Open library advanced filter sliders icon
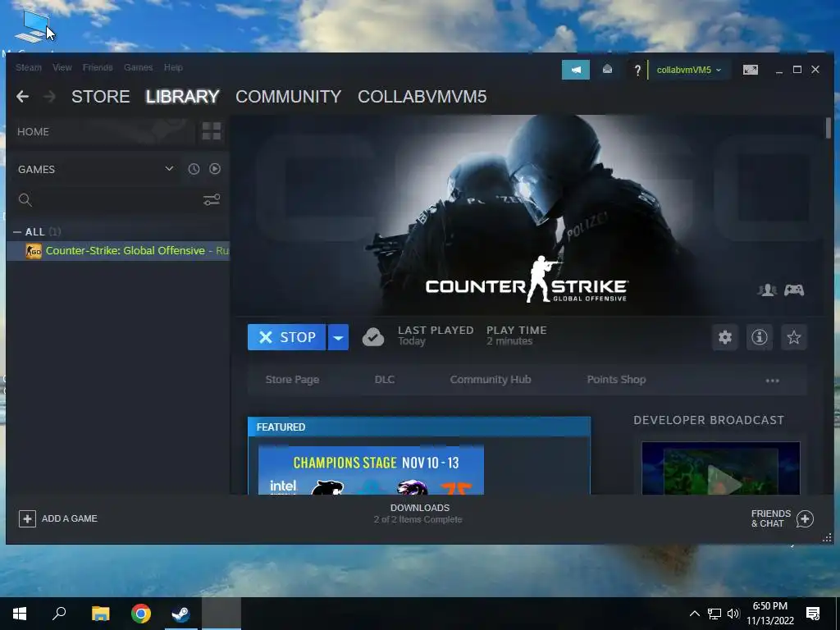Viewport: 840px width, 630px height. [x=211, y=200]
